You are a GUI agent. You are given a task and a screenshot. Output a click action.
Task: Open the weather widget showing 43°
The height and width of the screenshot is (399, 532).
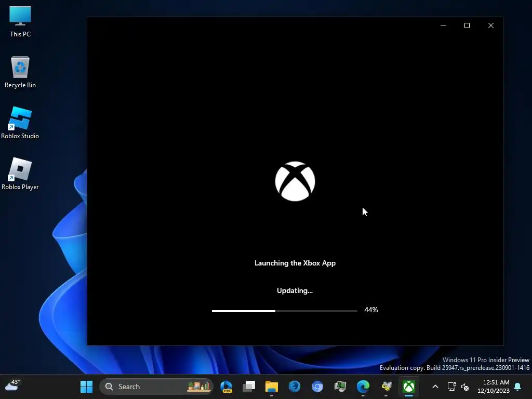point(12,386)
